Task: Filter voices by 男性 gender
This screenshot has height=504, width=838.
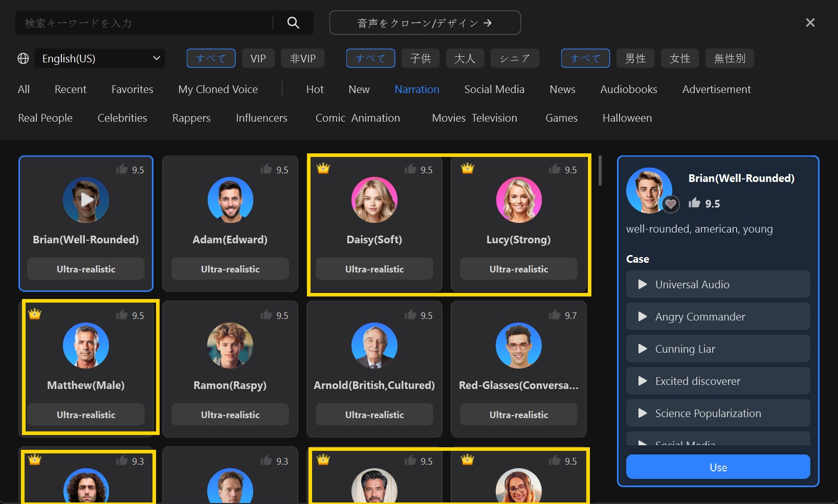Action: click(635, 58)
